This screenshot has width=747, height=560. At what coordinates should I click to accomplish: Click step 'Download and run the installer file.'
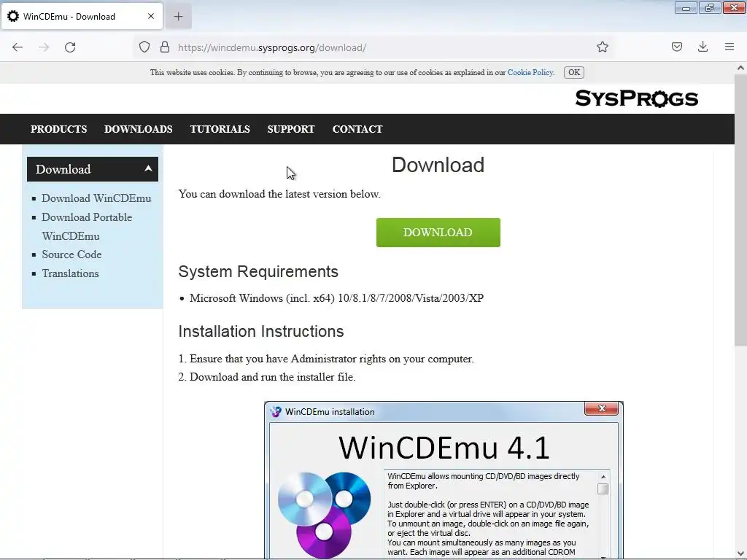(x=273, y=377)
